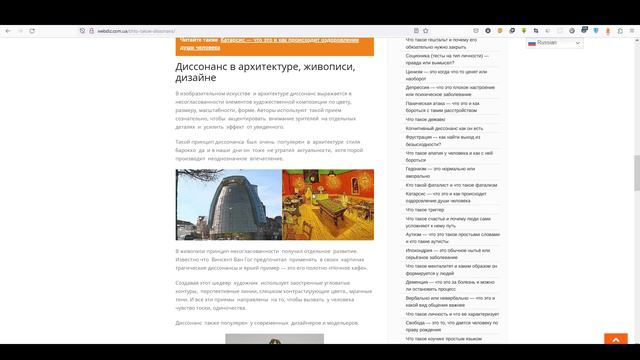Open sidebar link Что такое менталитет
Screen dimensions: 640x360
451,269
